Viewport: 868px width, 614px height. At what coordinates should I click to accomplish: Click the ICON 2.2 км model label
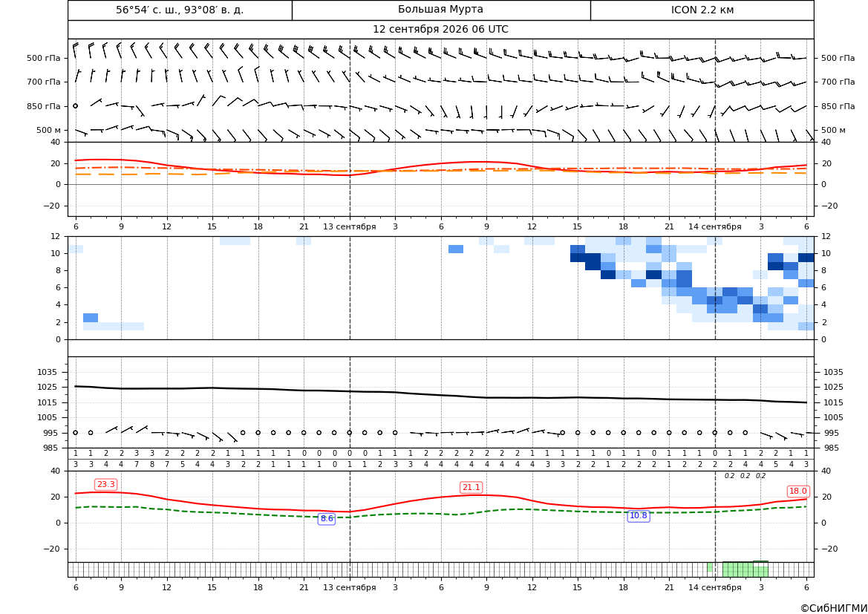click(x=702, y=10)
